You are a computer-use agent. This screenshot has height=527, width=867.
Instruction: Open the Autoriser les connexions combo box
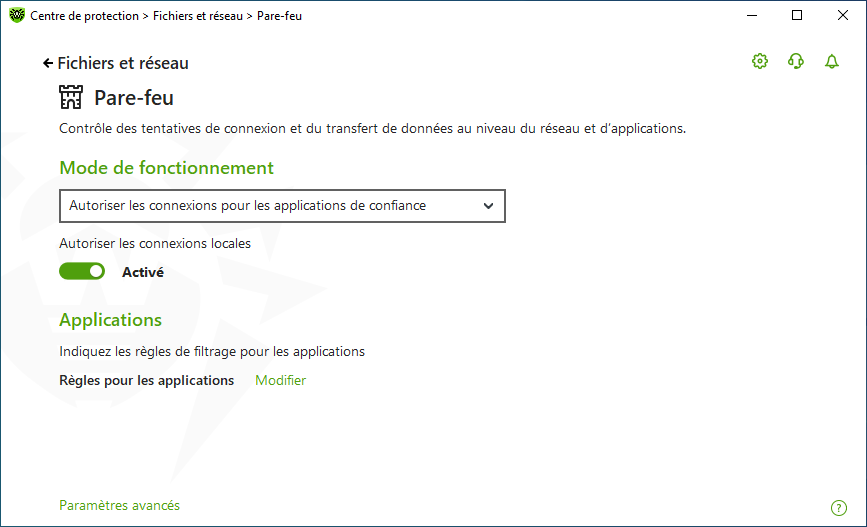pyautogui.click(x=282, y=206)
